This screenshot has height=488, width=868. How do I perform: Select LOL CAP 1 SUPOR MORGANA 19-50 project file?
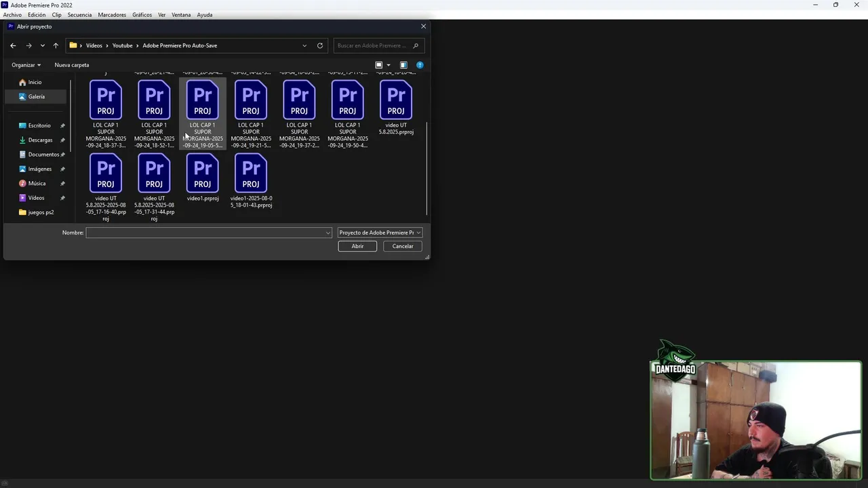tap(347, 114)
